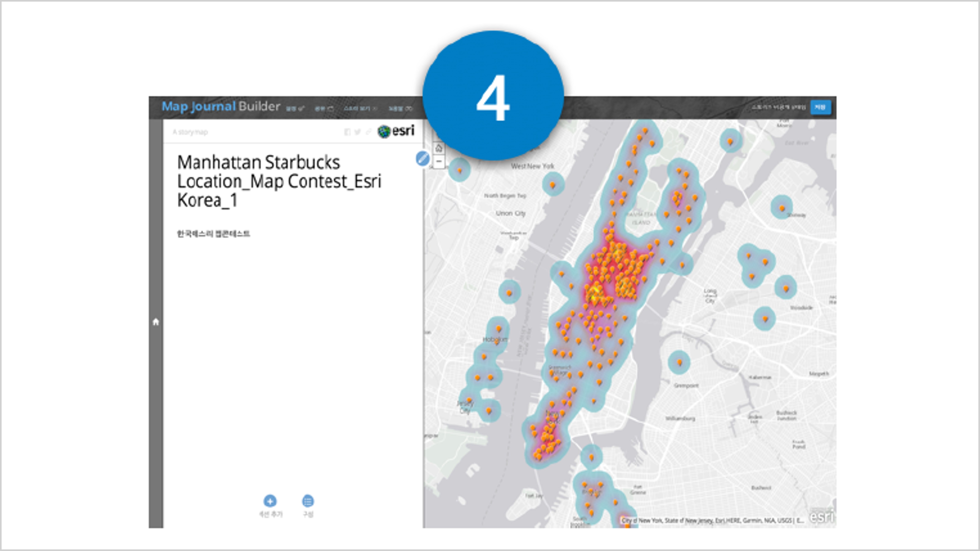The height and width of the screenshot is (551, 980).
Task: Click the map Home extent button
Action: coord(439,148)
